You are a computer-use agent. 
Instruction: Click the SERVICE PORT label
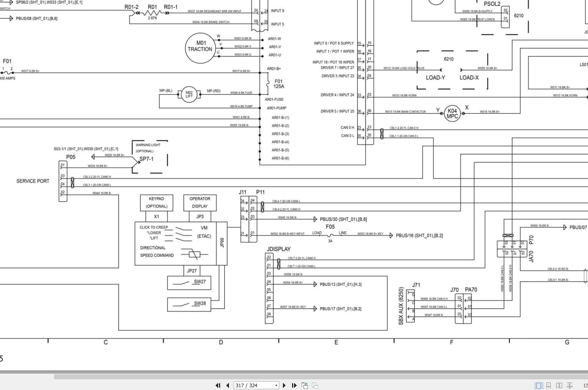tap(33, 181)
